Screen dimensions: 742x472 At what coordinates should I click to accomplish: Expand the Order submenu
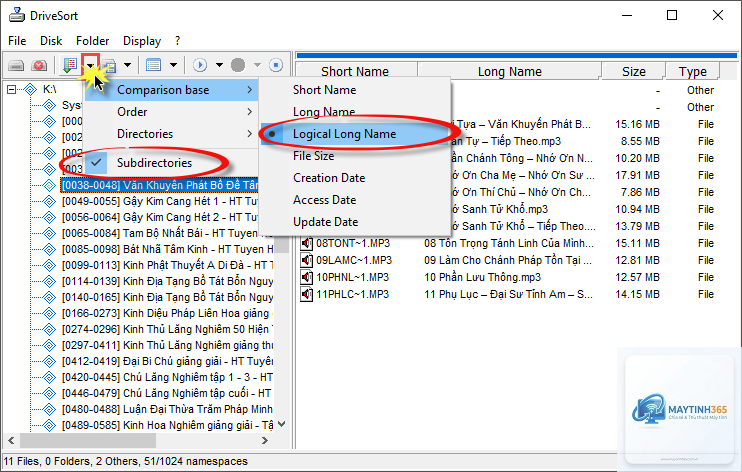pyautogui.click(x=171, y=112)
